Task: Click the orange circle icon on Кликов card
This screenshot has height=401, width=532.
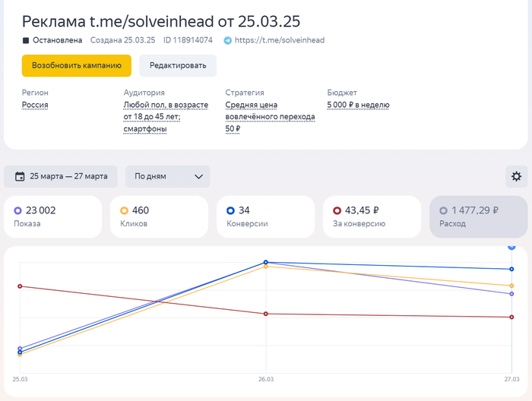Action: click(x=124, y=210)
